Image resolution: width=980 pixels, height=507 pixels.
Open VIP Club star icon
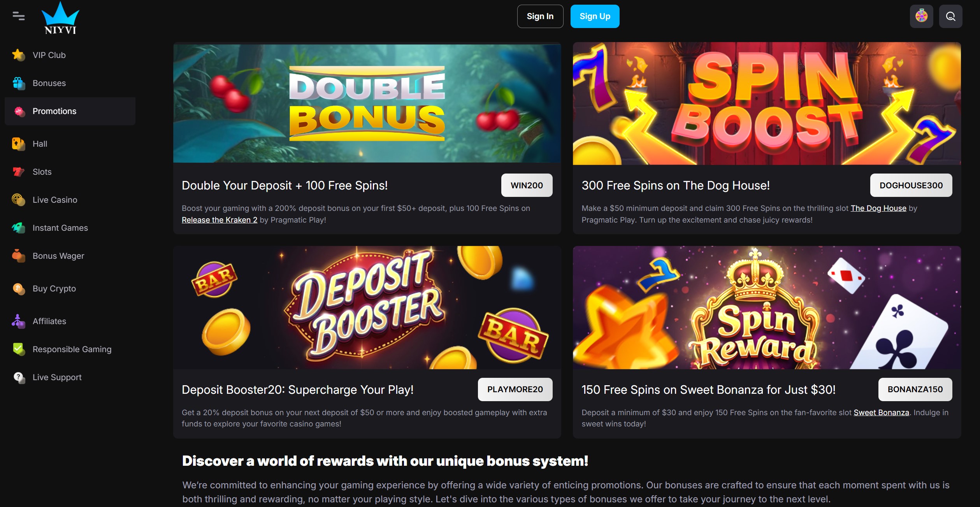tap(18, 55)
